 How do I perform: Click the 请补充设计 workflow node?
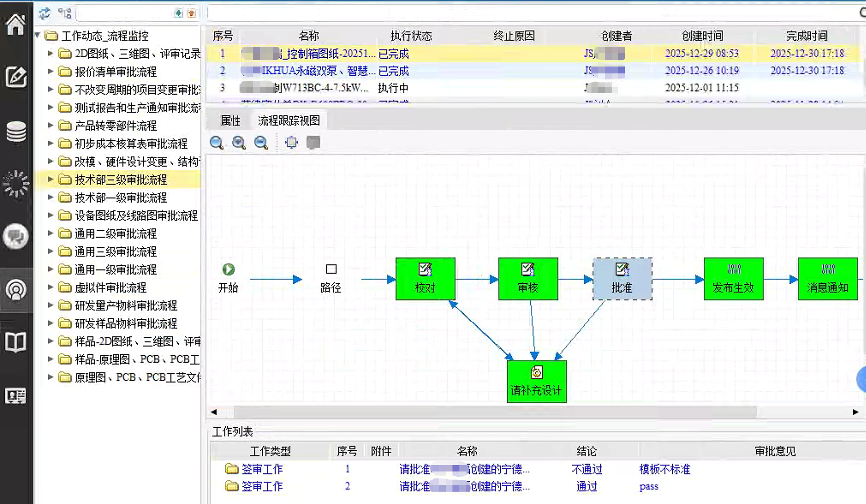537,381
